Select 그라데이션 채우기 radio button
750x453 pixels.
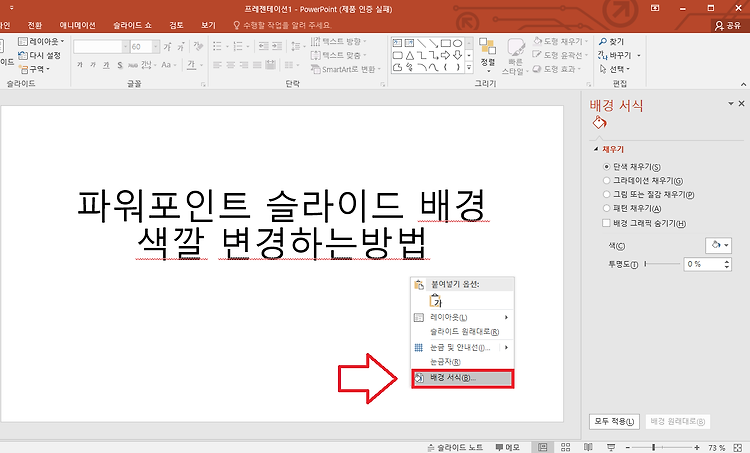coord(607,181)
